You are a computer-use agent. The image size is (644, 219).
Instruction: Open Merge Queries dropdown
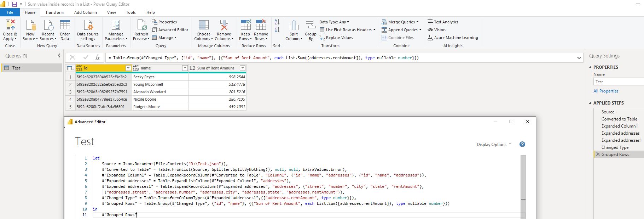[400, 22]
